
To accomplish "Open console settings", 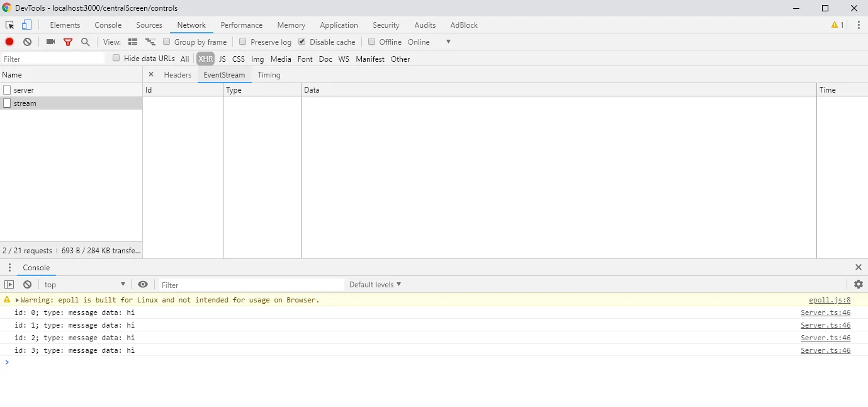I will click(858, 284).
